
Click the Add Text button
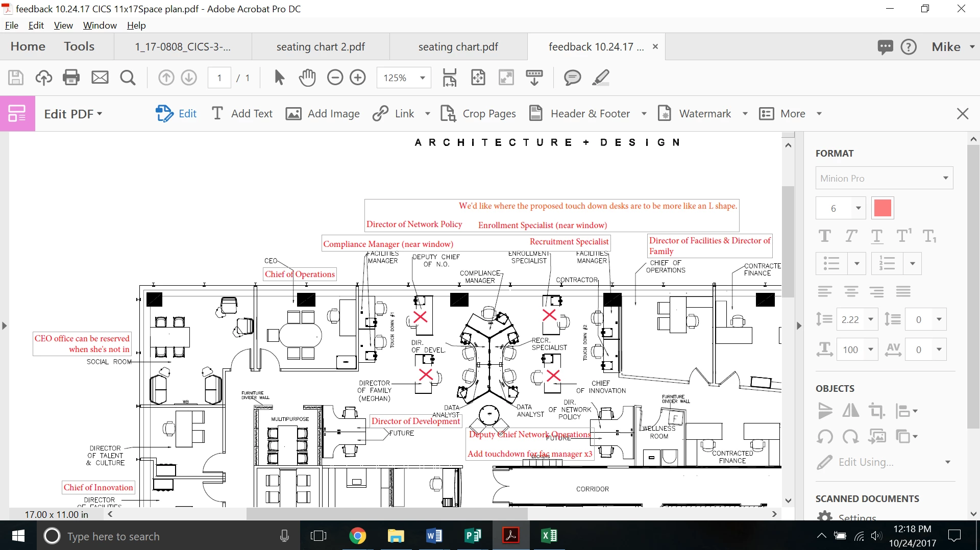pos(242,113)
